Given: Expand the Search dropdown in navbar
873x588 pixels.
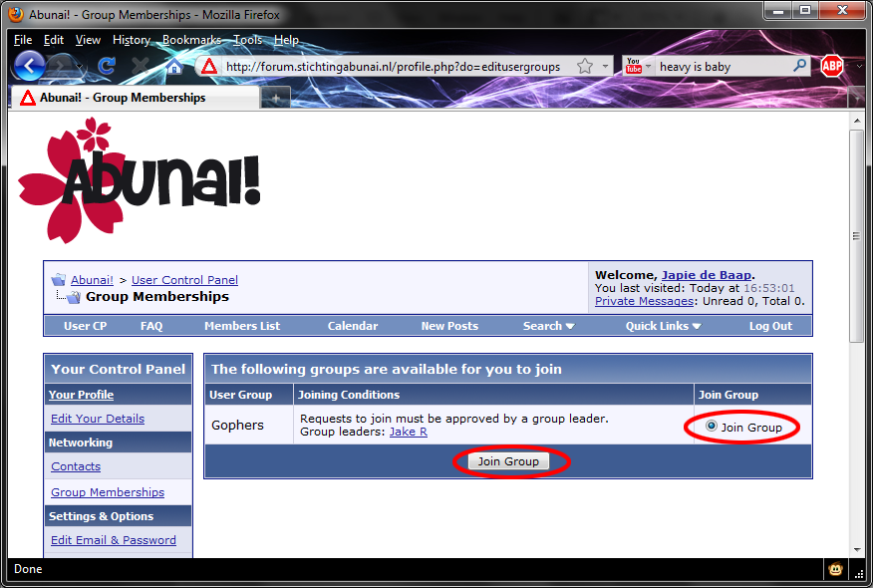Looking at the screenshot, I should (548, 326).
